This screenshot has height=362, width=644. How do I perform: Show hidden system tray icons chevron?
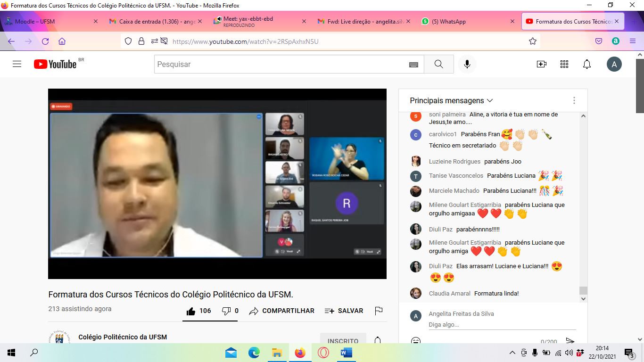point(512,353)
